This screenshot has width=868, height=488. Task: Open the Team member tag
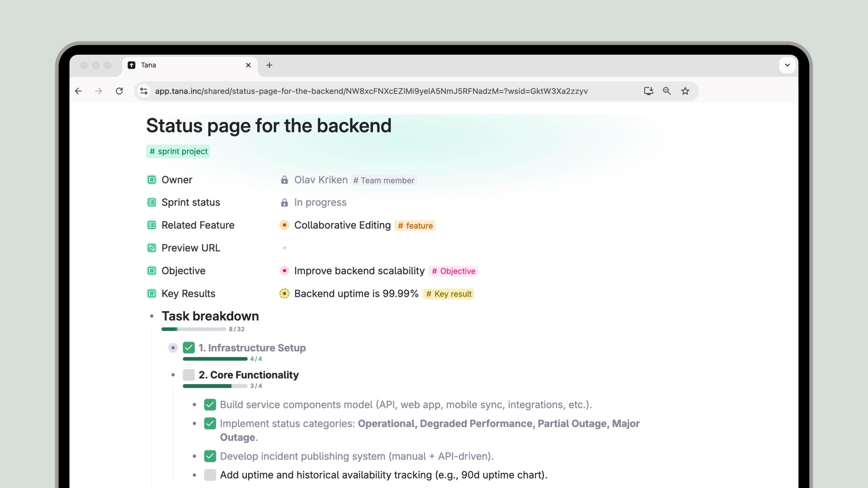coord(384,181)
